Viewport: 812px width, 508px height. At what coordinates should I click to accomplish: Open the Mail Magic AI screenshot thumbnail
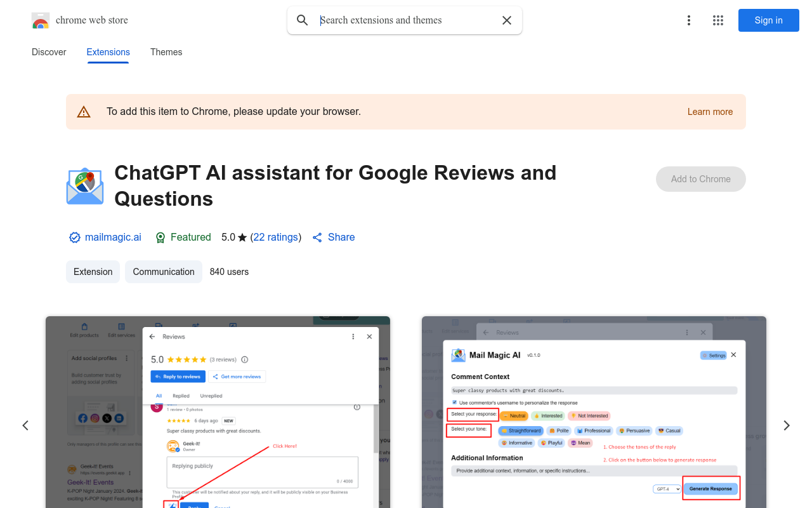click(x=594, y=412)
